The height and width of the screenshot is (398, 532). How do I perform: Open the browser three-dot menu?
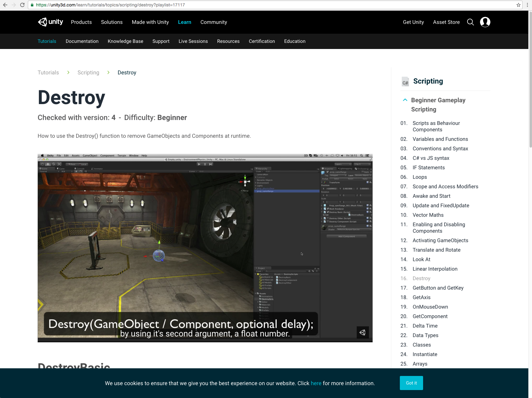(x=527, y=5)
